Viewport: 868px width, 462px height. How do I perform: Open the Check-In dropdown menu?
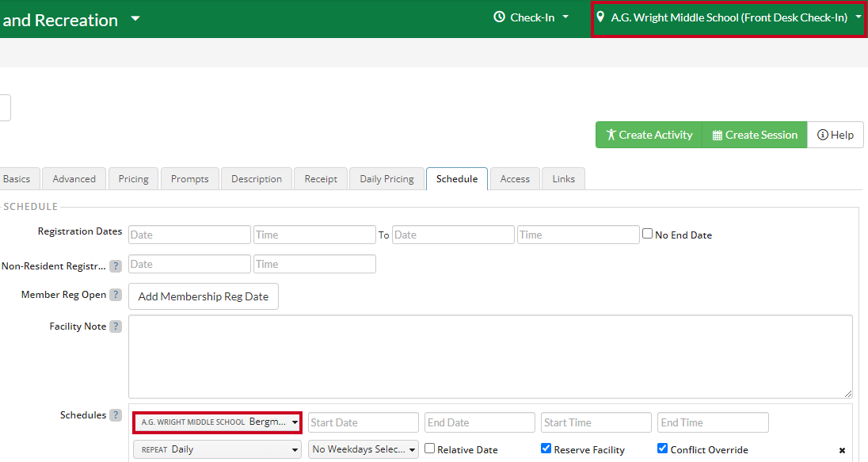pyautogui.click(x=531, y=17)
